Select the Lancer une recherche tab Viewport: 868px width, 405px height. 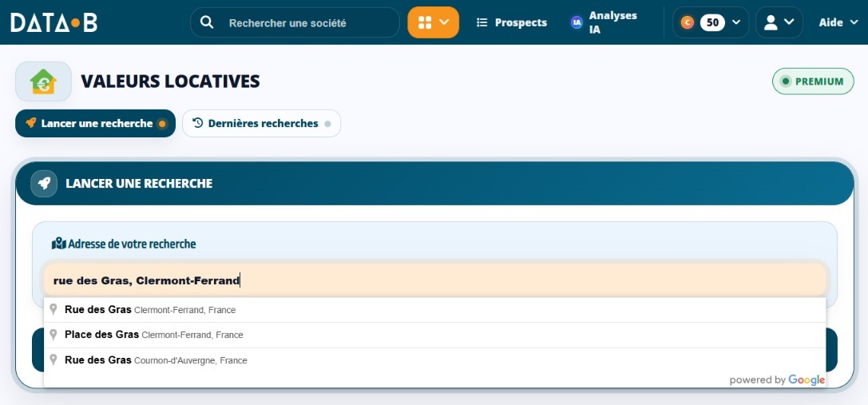pos(95,124)
